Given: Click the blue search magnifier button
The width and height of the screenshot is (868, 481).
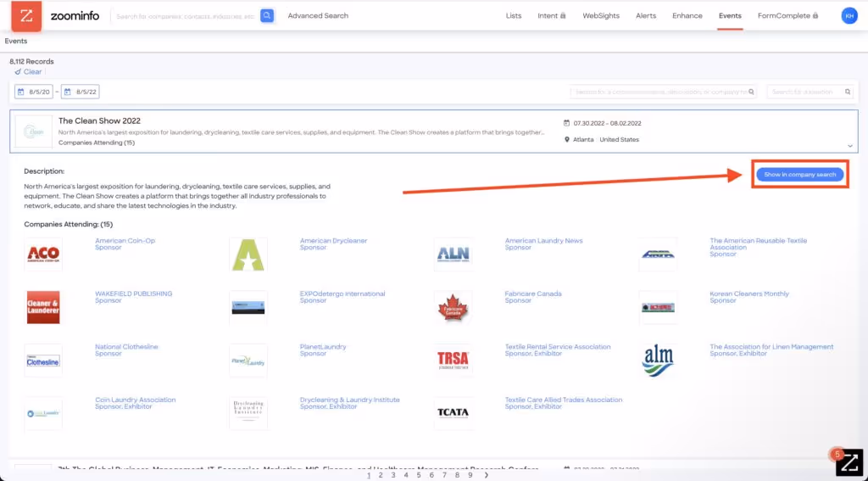Looking at the screenshot, I should (x=267, y=15).
